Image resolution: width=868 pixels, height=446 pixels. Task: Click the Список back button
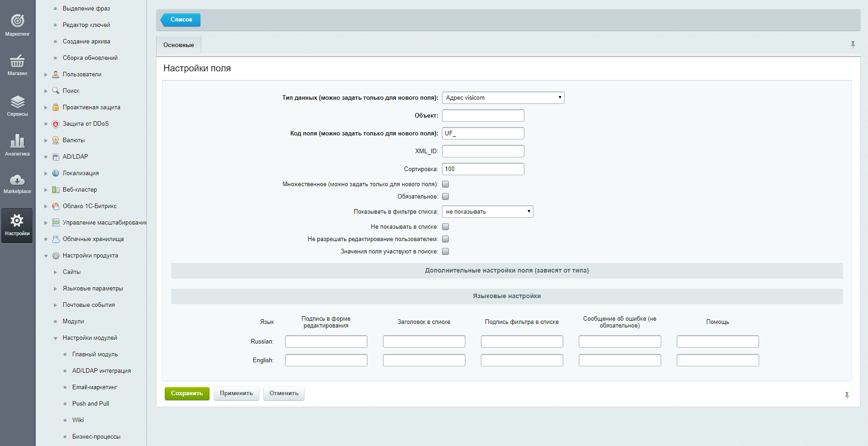(181, 20)
